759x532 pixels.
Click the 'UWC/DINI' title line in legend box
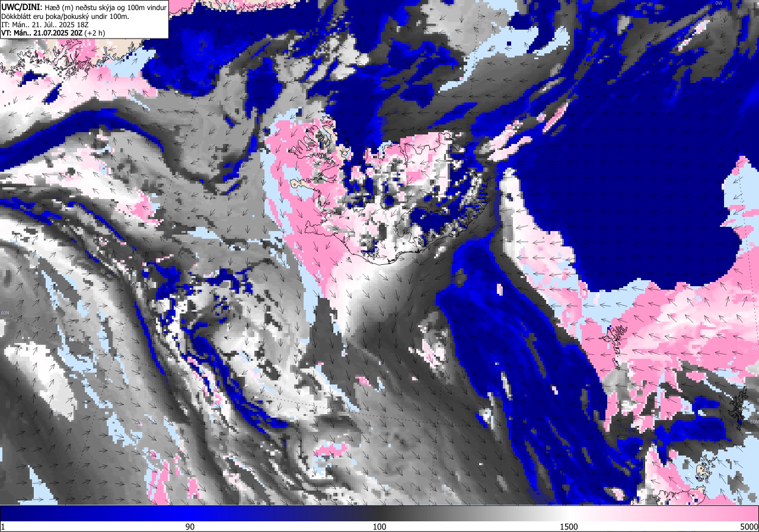point(84,7)
